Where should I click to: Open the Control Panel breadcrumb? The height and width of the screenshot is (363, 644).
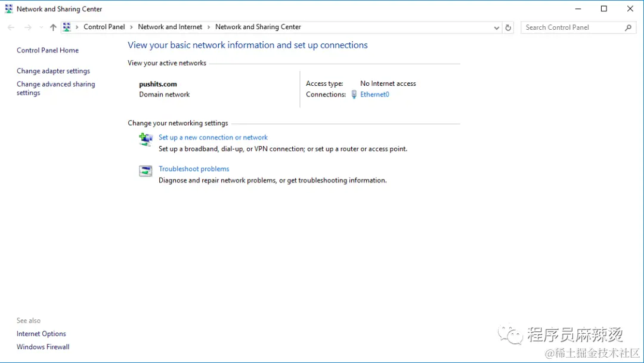(104, 27)
